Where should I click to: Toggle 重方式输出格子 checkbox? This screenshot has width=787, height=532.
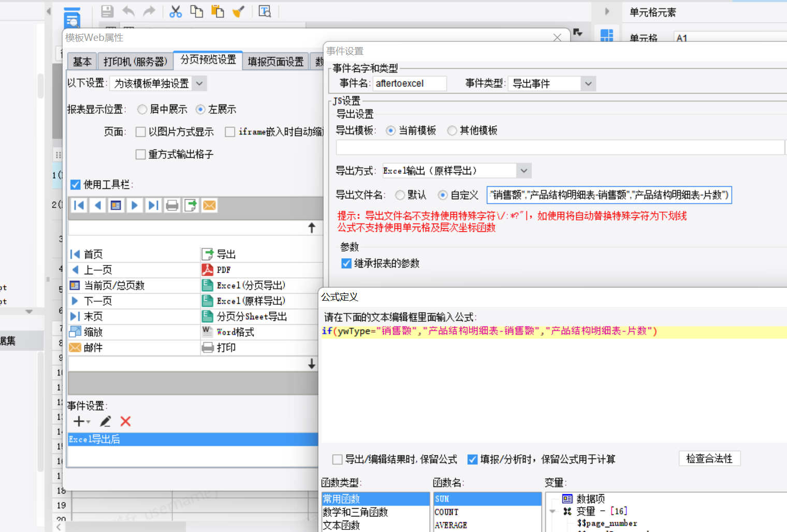[140, 154]
